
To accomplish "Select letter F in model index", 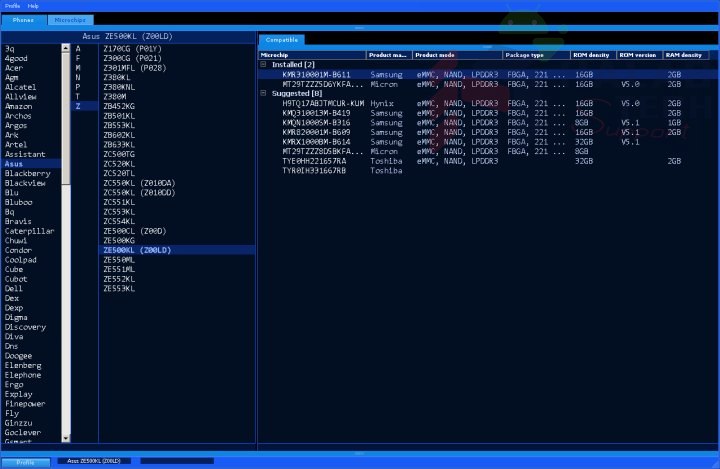I will (x=78, y=58).
